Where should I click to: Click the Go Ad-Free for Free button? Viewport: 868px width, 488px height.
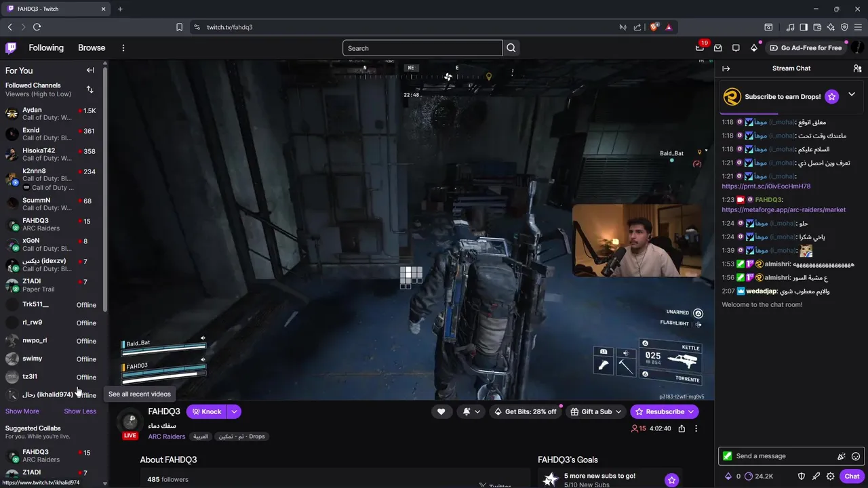tap(805, 48)
